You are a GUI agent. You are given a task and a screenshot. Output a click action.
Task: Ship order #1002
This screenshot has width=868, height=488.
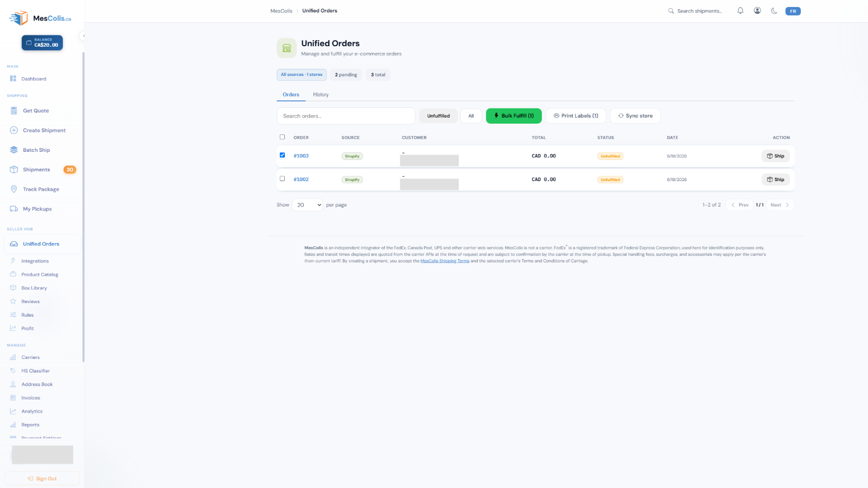[x=776, y=179]
